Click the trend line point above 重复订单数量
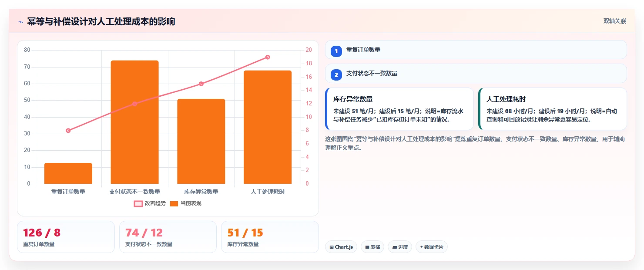 coord(68,131)
